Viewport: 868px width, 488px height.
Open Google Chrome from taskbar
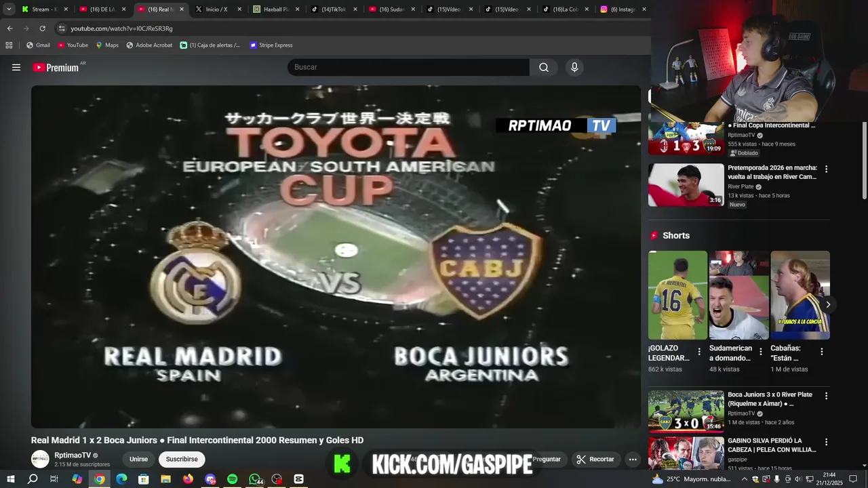tap(99, 479)
